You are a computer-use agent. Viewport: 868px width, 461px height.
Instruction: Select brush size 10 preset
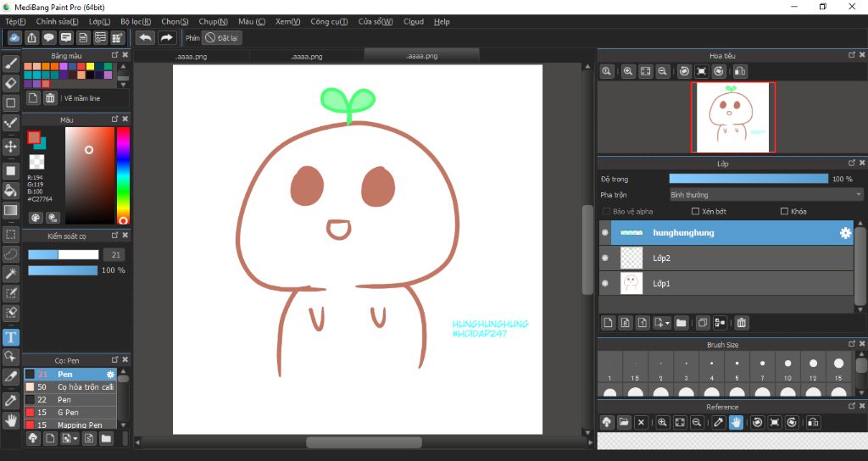tap(787, 366)
